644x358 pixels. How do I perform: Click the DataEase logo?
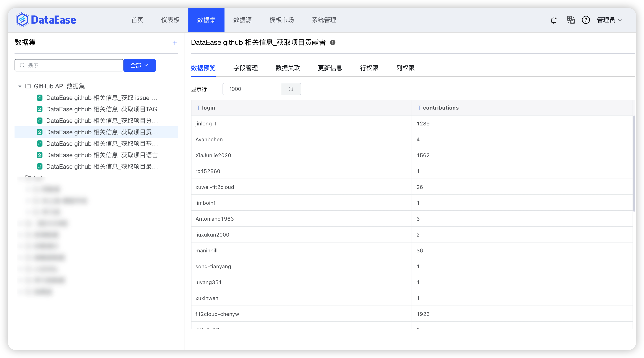(x=46, y=20)
